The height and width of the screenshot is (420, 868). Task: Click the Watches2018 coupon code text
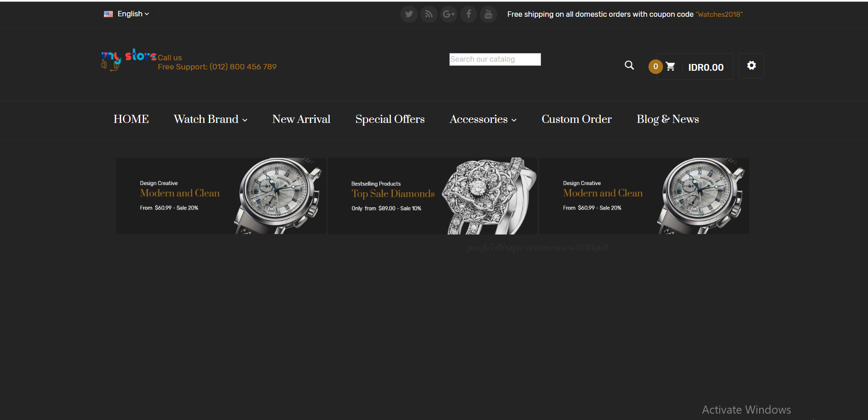[x=719, y=15]
